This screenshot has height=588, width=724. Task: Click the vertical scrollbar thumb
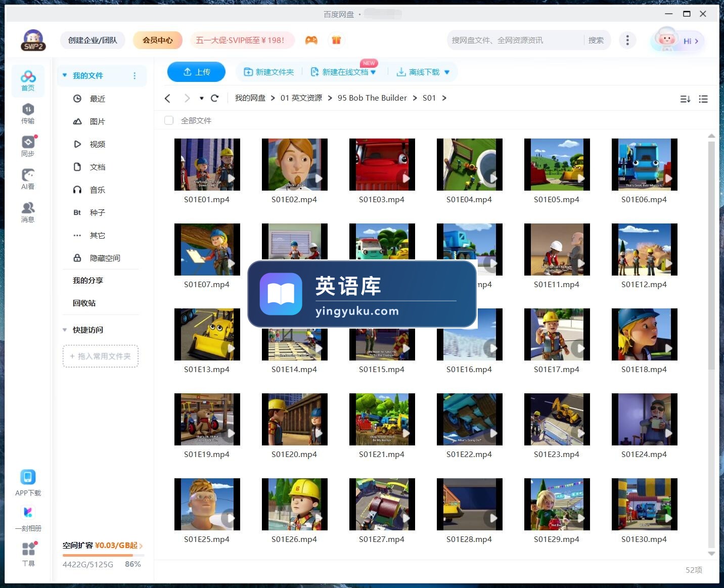click(x=711, y=255)
